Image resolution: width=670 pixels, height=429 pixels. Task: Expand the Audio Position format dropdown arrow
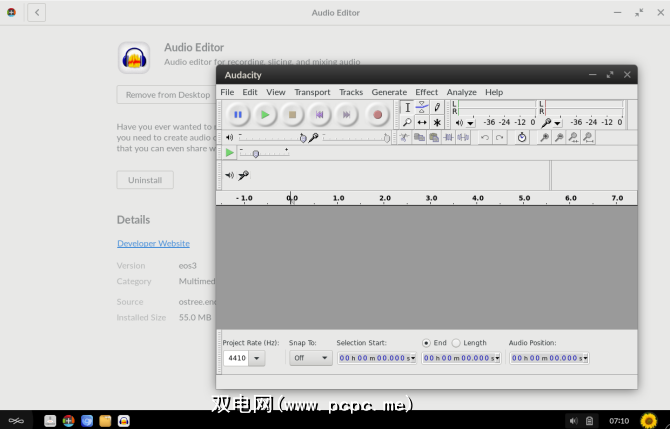[x=585, y=358]
